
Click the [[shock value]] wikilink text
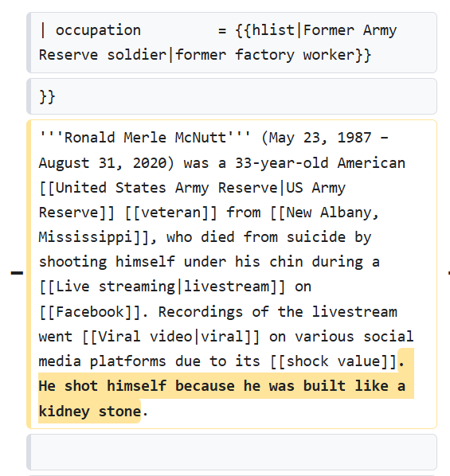334,361
